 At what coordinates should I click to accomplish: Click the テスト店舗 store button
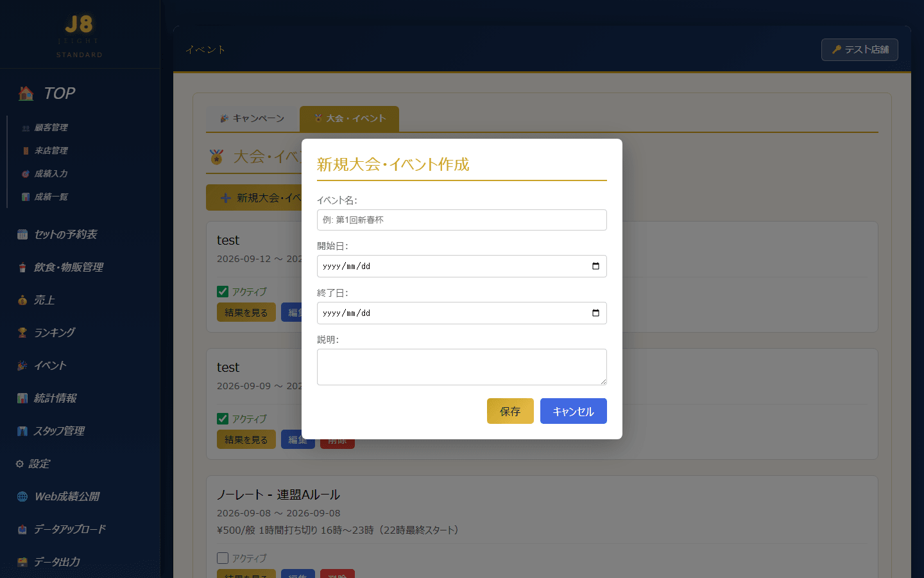pyautogui.click(x=860, y=49)
